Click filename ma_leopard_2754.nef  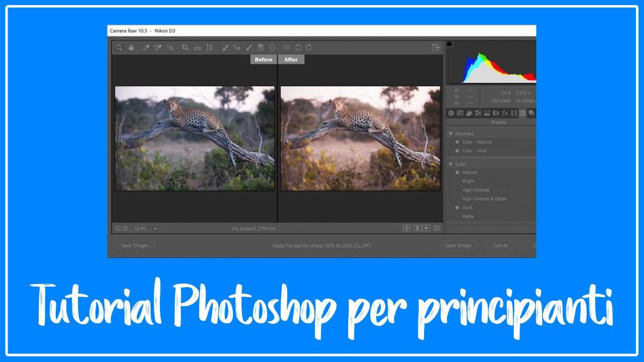click(x=254, y=229)
